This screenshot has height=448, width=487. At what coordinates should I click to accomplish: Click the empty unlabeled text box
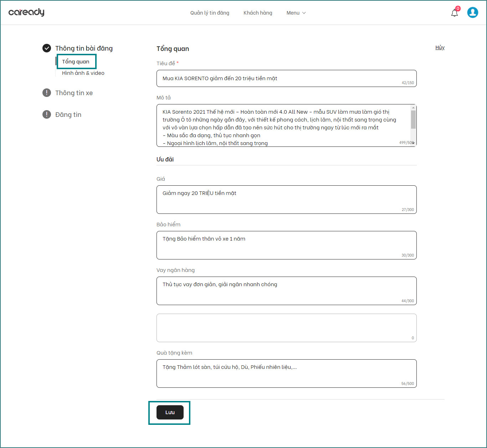click(287, 328)
